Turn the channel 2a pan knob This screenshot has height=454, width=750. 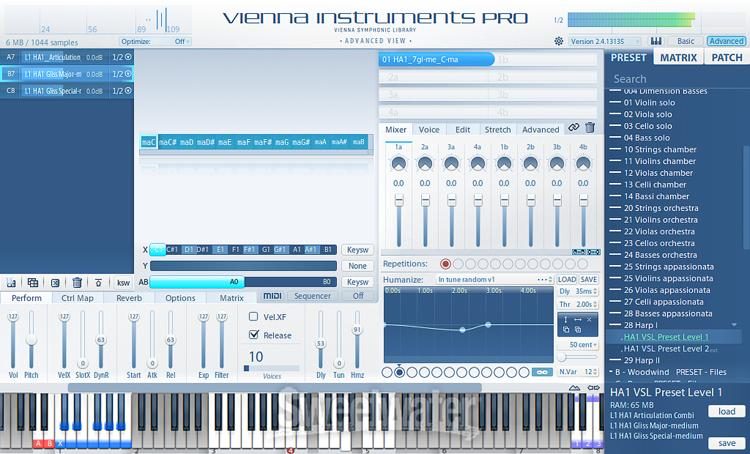coord(425,164)
